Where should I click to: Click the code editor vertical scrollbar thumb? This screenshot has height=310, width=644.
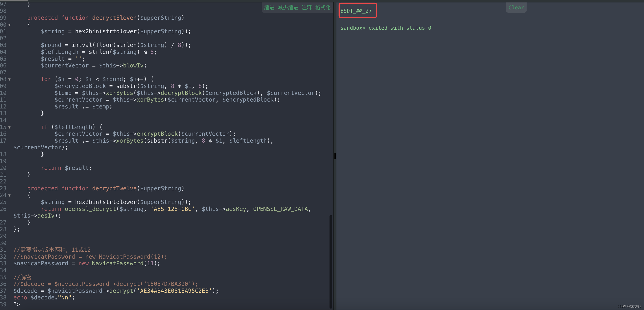click(x=331, y=261)
